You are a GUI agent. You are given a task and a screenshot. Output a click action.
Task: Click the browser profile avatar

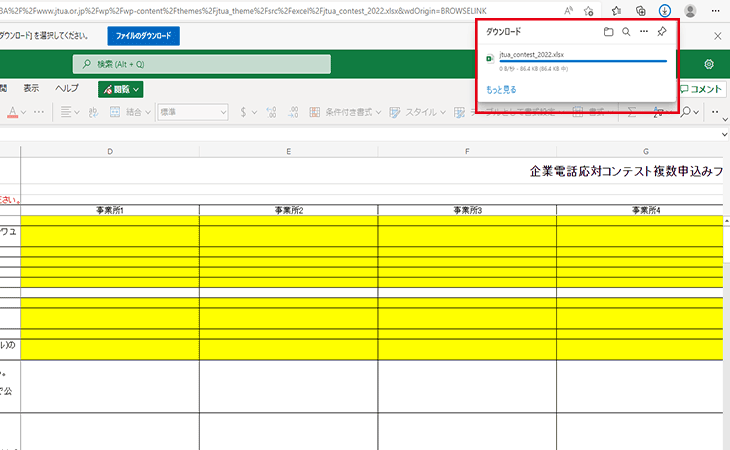[x=688, y=10]
